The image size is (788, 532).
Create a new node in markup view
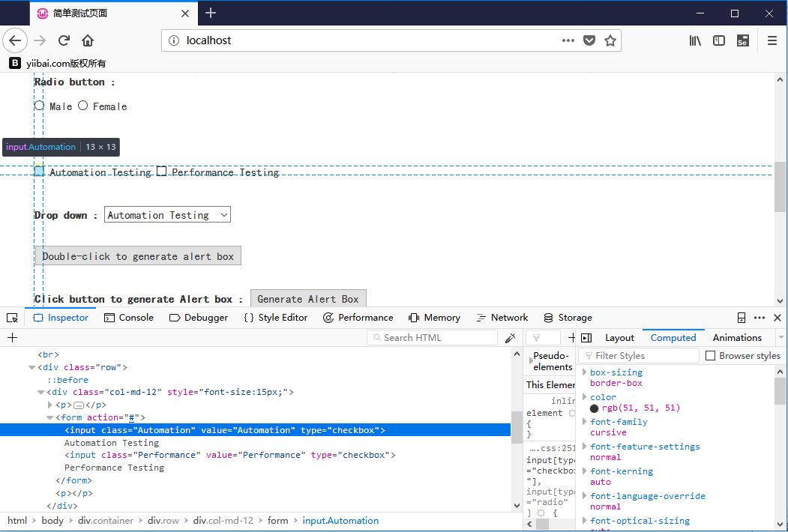point(13,338)
